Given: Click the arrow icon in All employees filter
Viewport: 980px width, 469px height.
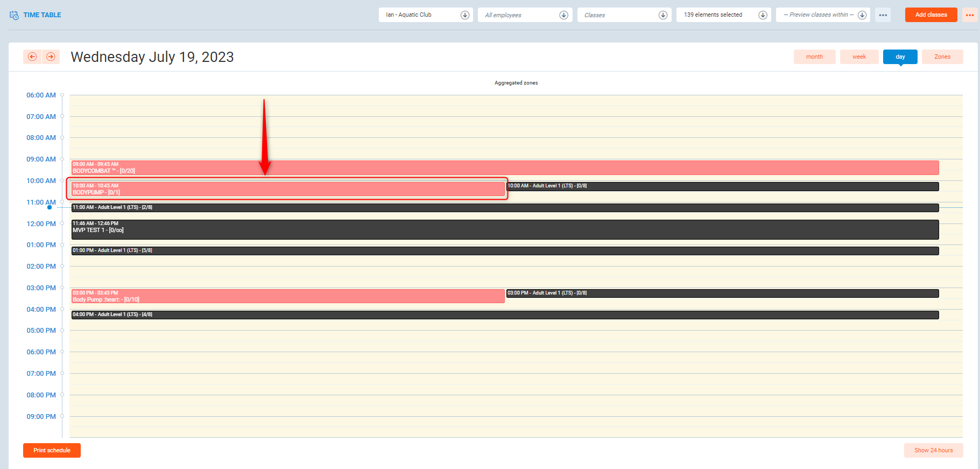Looking at the screenshot, I should (563, 15).
